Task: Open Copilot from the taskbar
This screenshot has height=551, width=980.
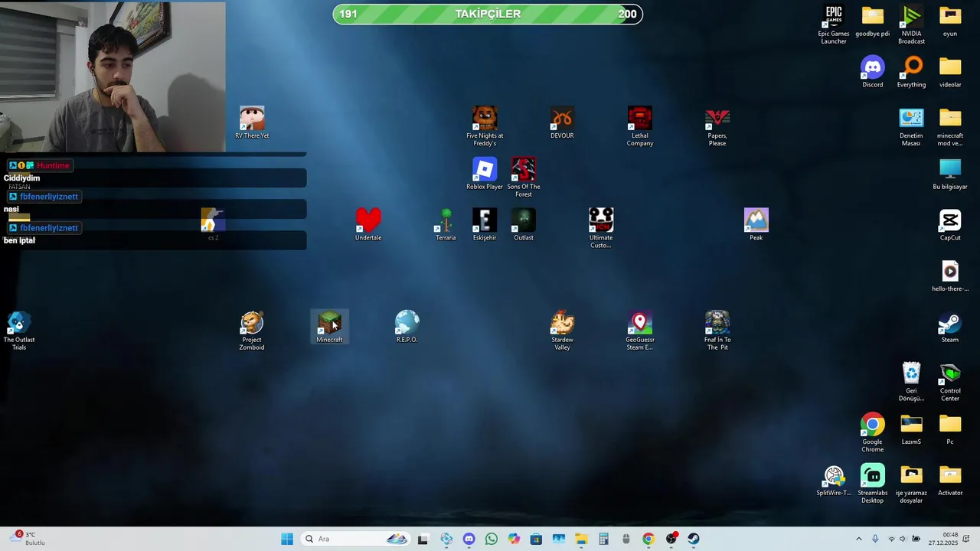Action: pyautogui.click(x=514, y=539)
